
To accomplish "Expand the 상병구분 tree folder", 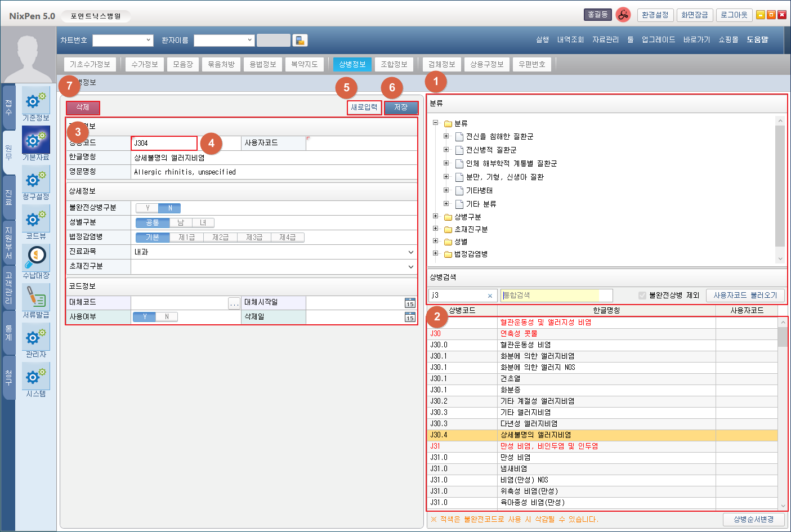I will 435,217.
